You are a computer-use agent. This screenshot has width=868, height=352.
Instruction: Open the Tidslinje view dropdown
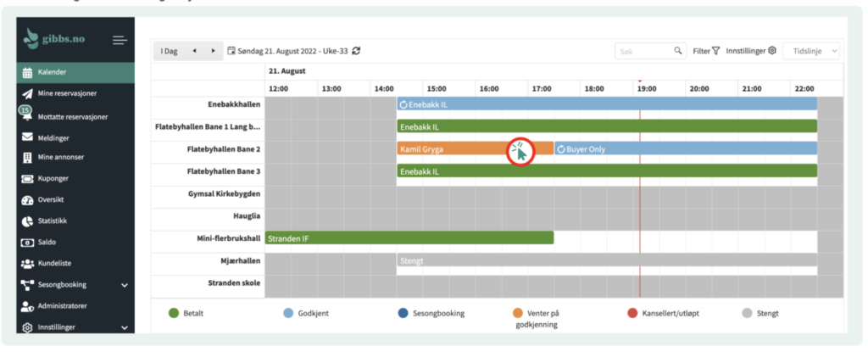(x=811, y=51)
